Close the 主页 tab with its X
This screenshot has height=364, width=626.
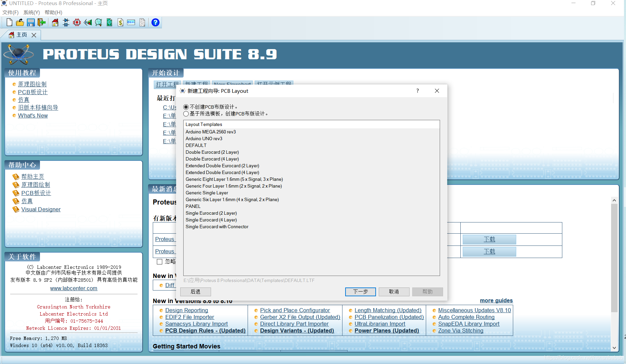tap(34, 35)
